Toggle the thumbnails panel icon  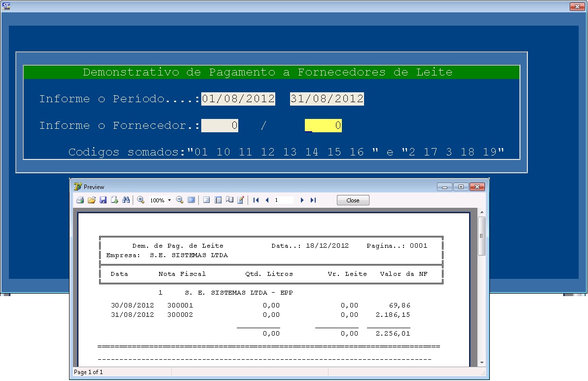click(x=218, y=200)
